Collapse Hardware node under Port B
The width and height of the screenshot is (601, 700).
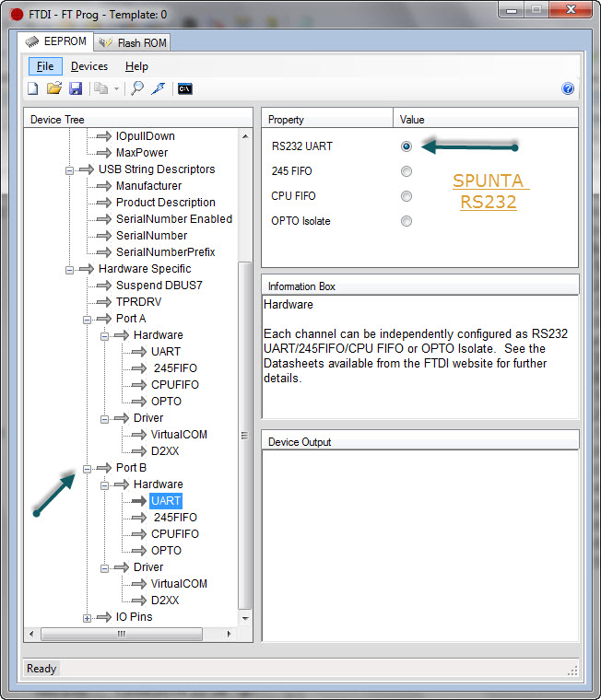[x=104, y=485]
